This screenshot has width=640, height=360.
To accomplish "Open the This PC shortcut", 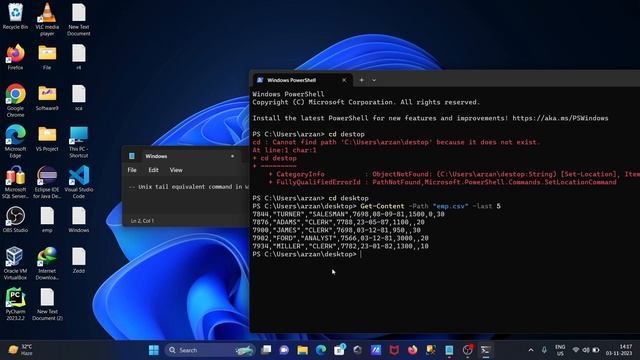I will click(x=79, y=141).
